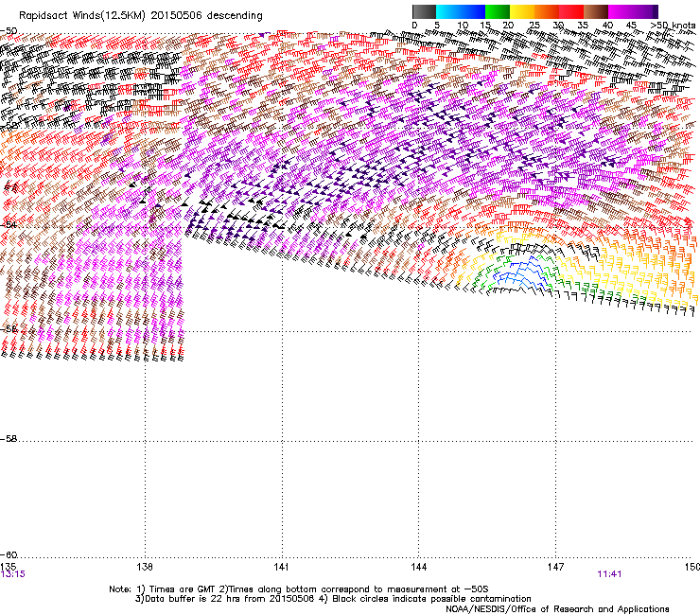Click the '-60' latitude label
This screenshot has width=700, height=615.
pos(9,555)
